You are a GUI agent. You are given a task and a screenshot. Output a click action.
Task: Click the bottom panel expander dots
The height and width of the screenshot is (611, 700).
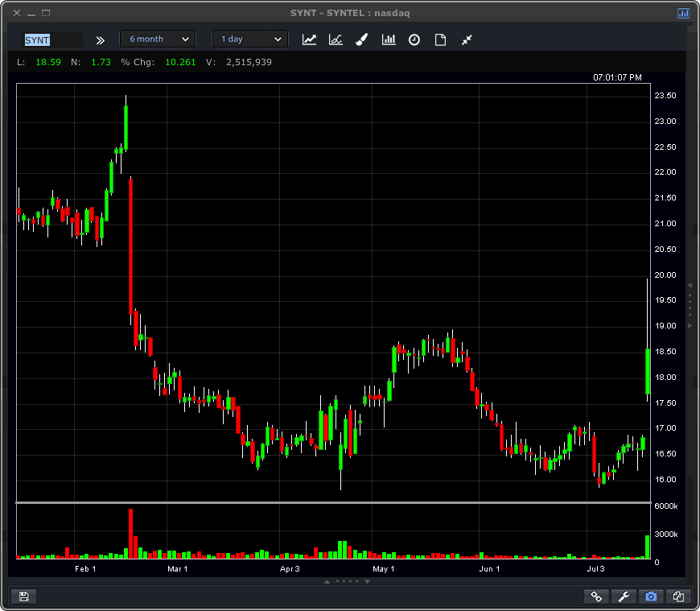[x=350, y=580]
